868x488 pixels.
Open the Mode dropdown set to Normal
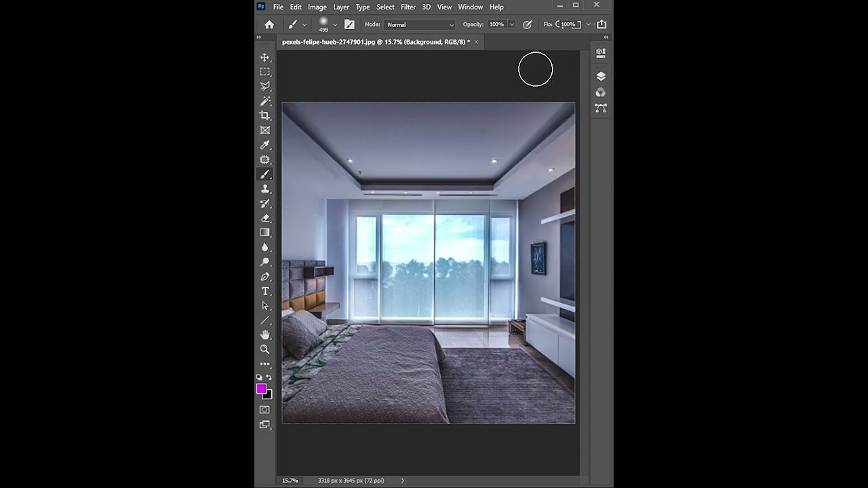[420, 24]
